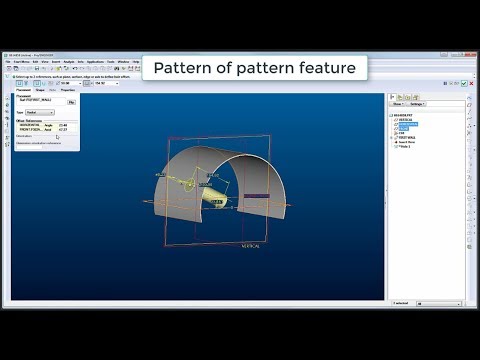Open the Tools menu
480x360 pixels.
pyautogui.click(x=111, y=62)
